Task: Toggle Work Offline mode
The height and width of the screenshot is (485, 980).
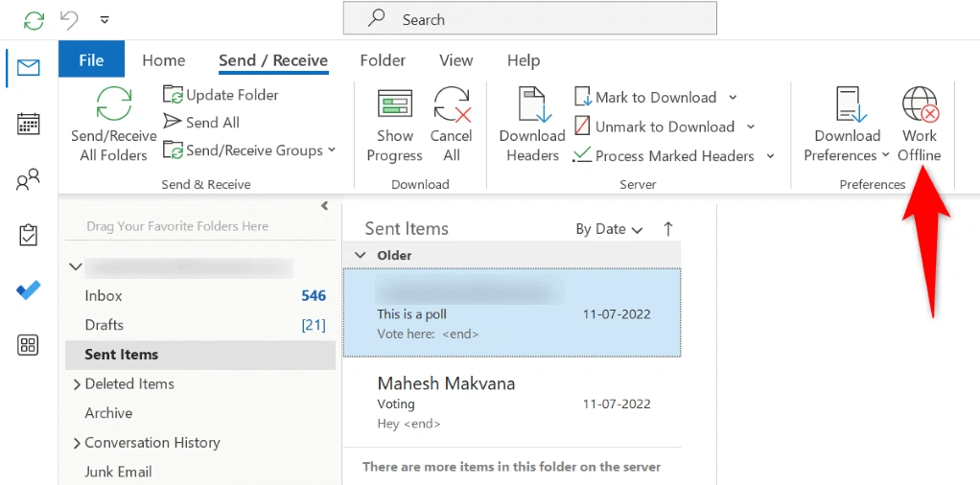Action: pos(920,125)
